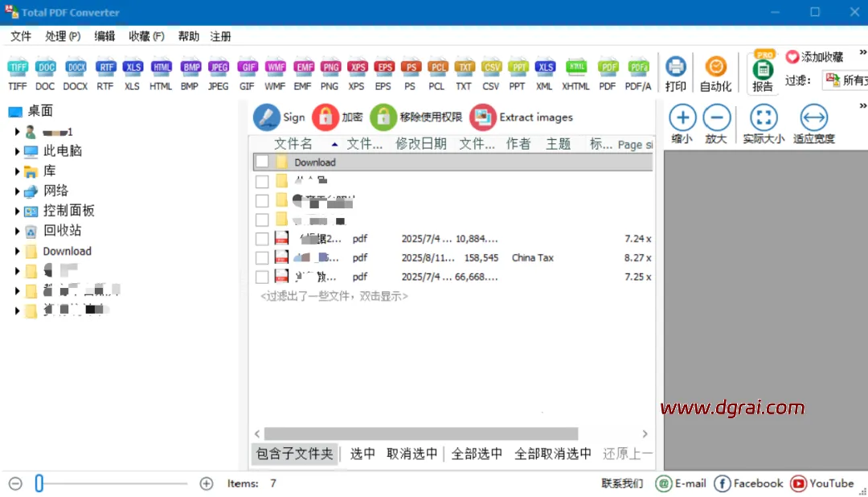868x497 pixels.
Task: Click status bar zoom-in plus button
Action: tap(207, 483)
